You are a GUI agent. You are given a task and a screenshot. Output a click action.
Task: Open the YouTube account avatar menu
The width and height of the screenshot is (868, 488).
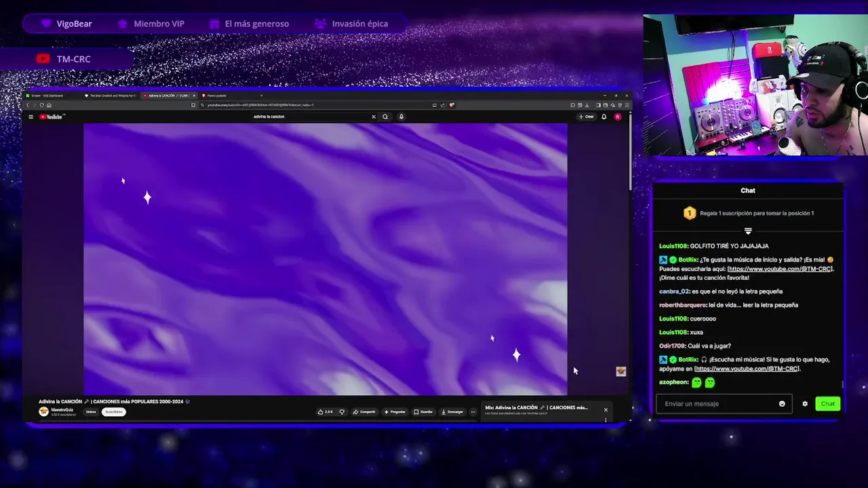pos(618,117)
